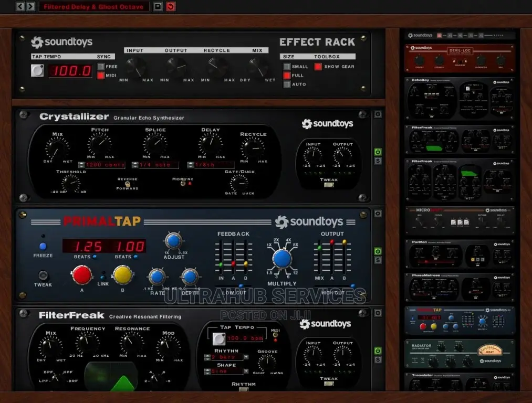The width and height of the screenshot is (532, 403).
Task: Go to the previous preset with left arrow
Action: point(20,6)
